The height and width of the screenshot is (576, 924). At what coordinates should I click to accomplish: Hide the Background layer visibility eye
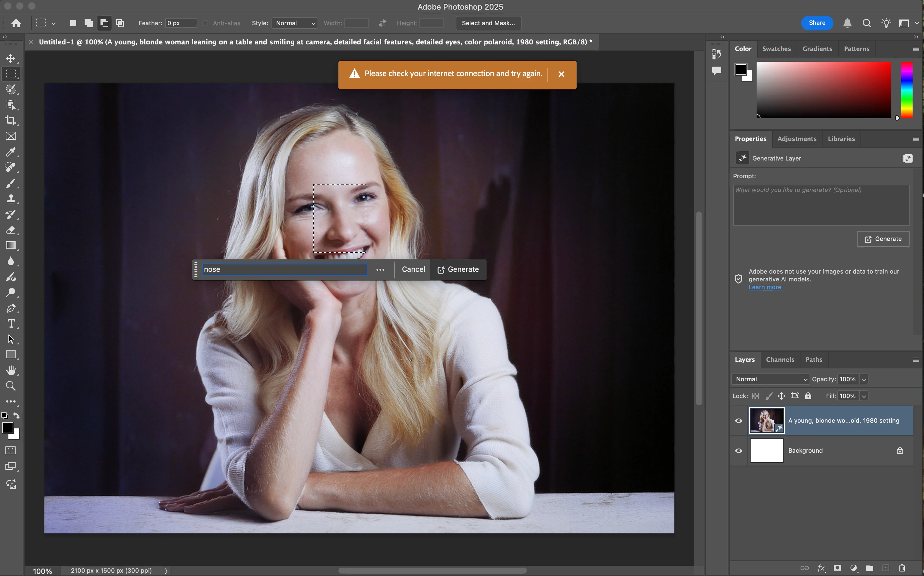pos(739,451)
